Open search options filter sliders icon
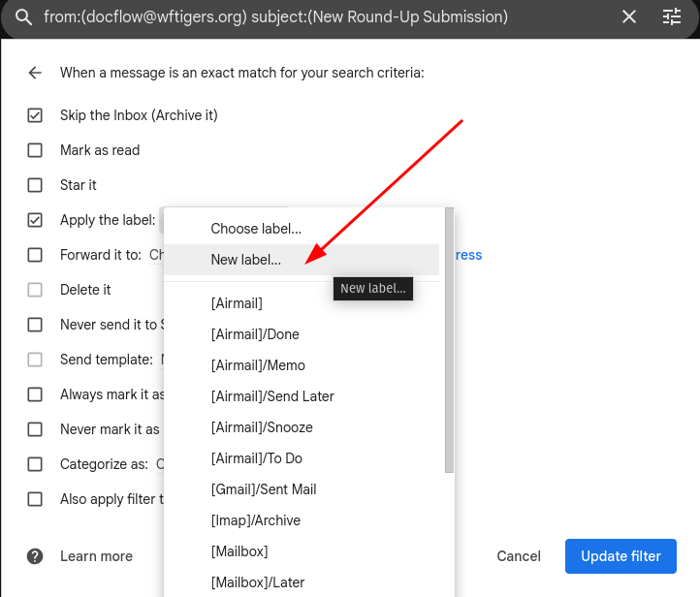Viewport: 700px width, 597px height. pos(672,16)
